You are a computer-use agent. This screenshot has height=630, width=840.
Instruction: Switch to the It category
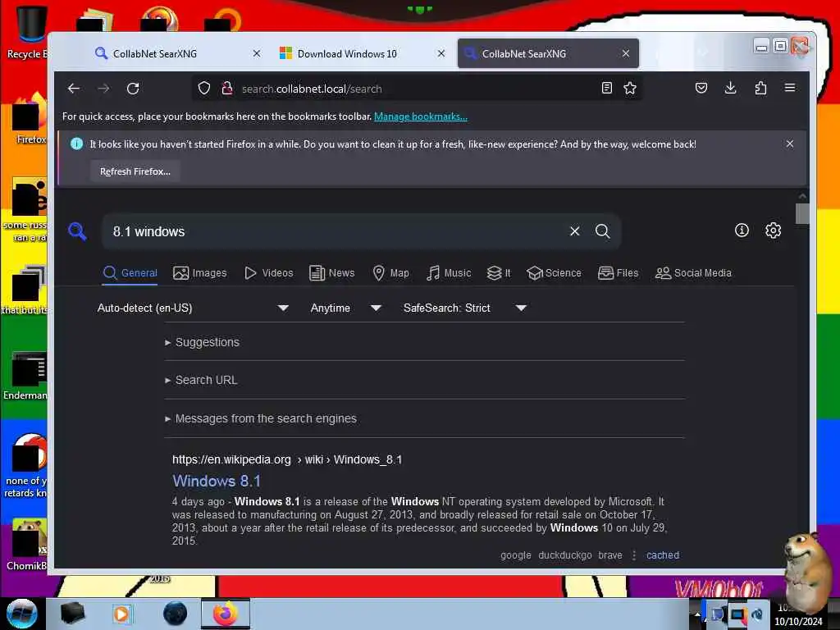(499, 273)
